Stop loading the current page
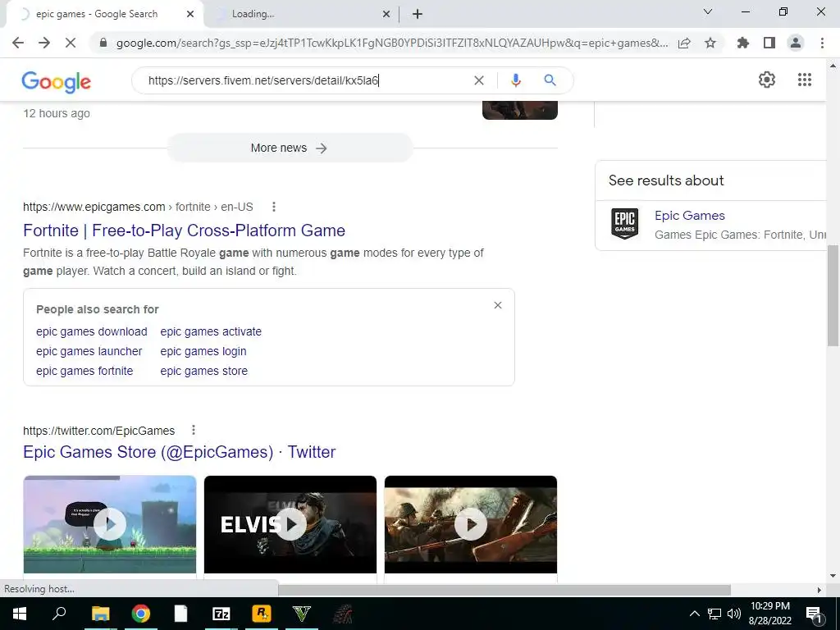This screenshot has width=840, height=630. click(x=71, y=43)
